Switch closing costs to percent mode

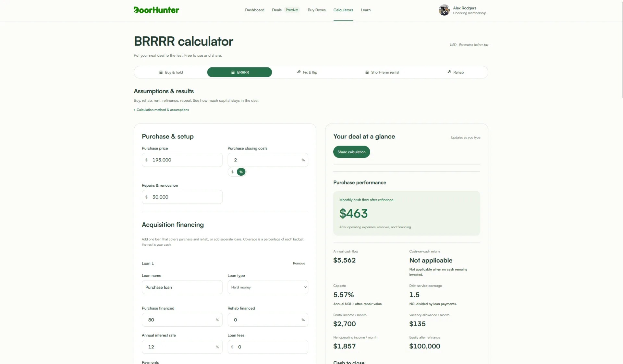tap(241, 172)
